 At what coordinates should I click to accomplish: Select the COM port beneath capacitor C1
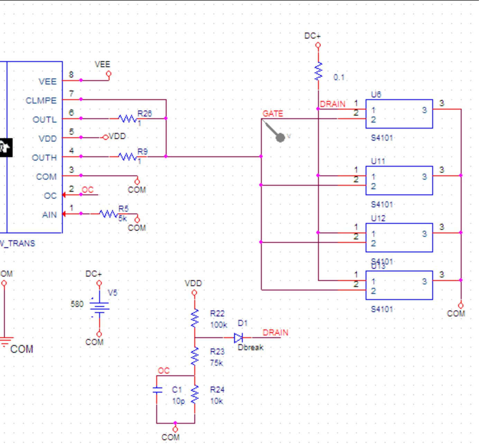(175, 430)
